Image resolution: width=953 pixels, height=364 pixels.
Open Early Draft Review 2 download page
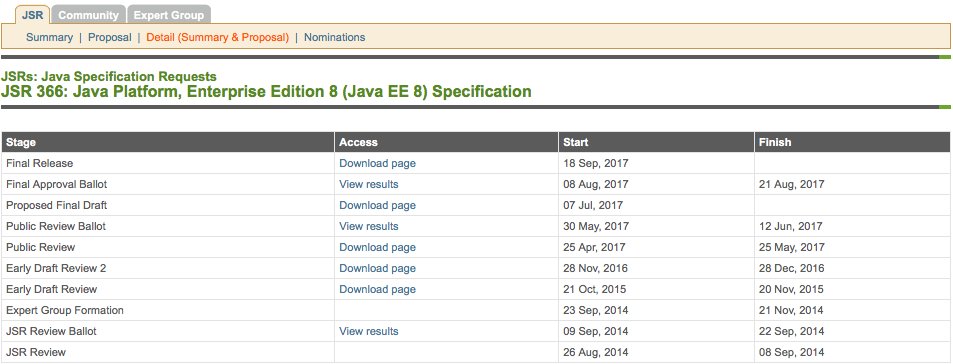[x=377, y=268]
